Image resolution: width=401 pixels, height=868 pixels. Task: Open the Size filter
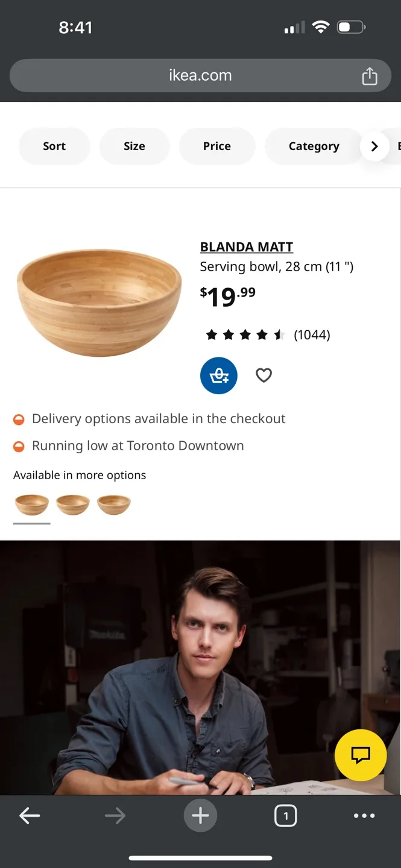click(x=134, y=146)
